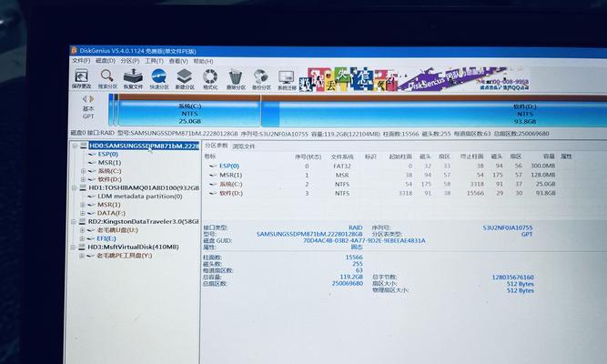607x364 pixels.
Task: Click the 系统迁移 (System Migration) toolbar icon
Action: [x=287, y=80]
